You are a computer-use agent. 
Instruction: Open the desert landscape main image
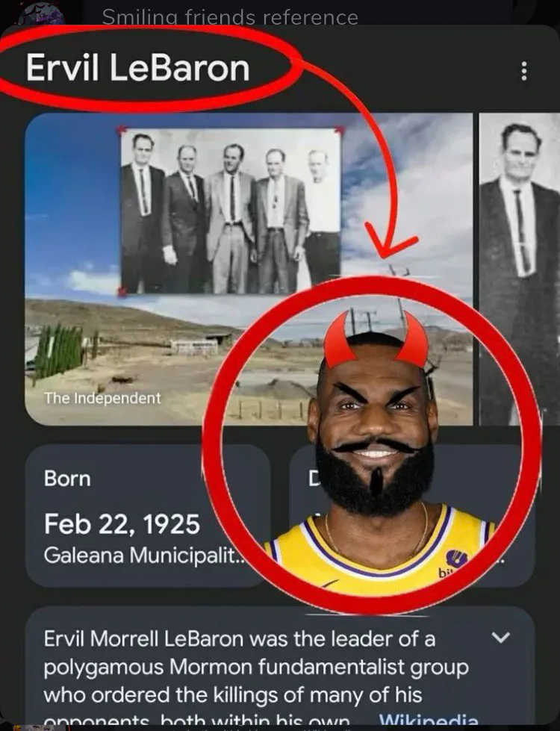(x=249, y=269)
